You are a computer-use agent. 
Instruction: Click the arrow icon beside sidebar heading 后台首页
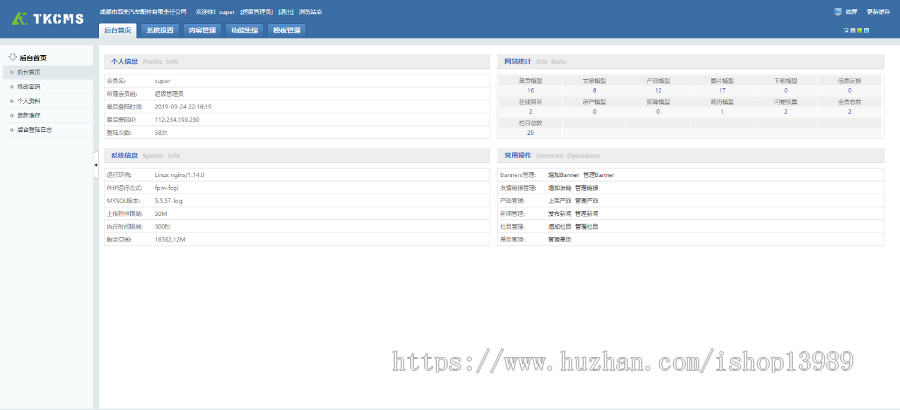tap(13, 57)
